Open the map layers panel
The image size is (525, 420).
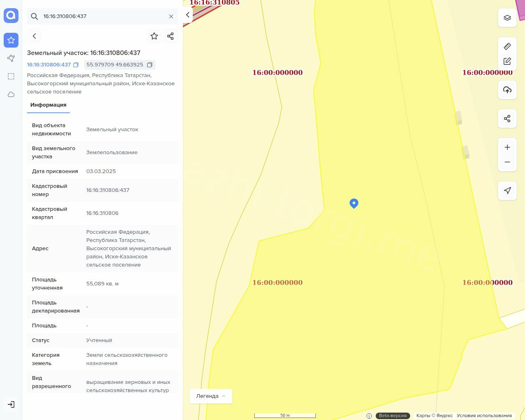507,18
